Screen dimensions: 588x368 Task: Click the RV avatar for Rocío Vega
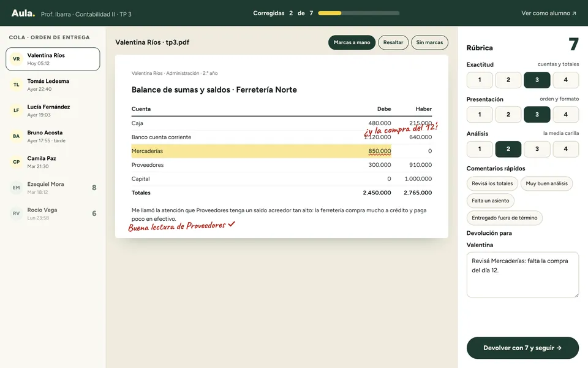coord(16,213)
